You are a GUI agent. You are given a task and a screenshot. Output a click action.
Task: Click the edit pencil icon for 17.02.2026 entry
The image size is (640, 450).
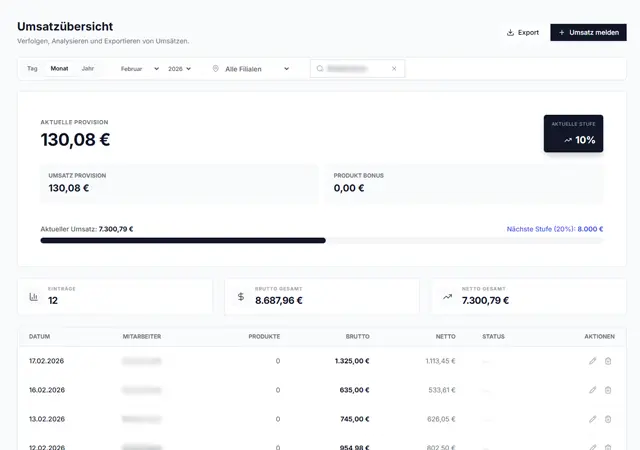click(x=592, y=361)
